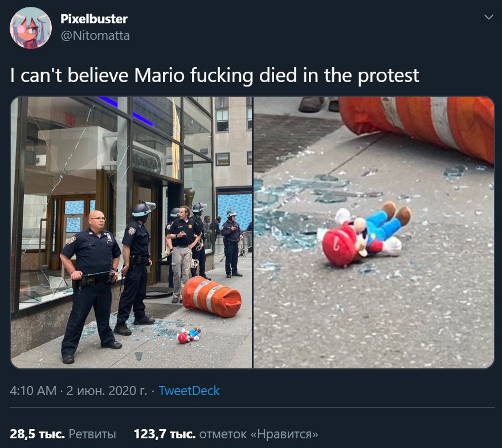The height and width of the screenshot is (448, 502).
Task: Open the Pixelbuster profile avatar
Action: [31, 28]
